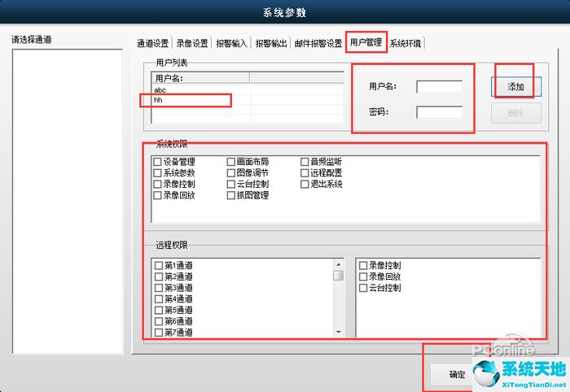Click the 添加 button

point(515,87)
